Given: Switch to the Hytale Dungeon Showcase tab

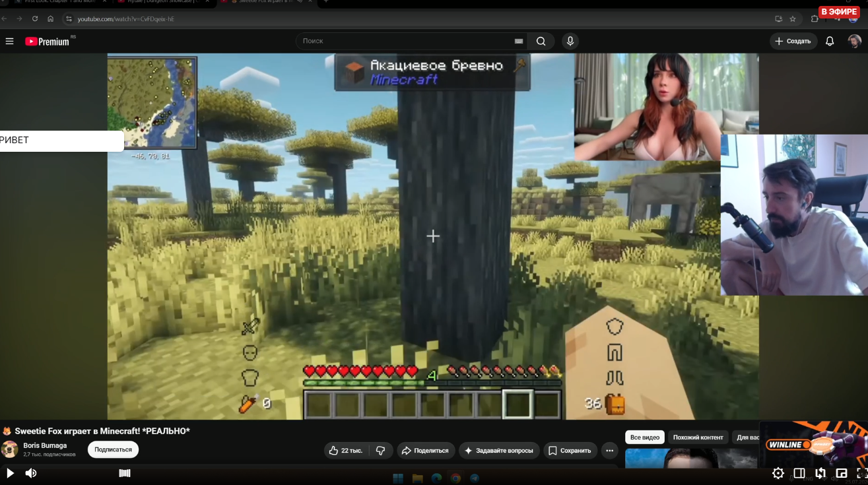Looking at the screenshot, I should click(x=162, y=2).
